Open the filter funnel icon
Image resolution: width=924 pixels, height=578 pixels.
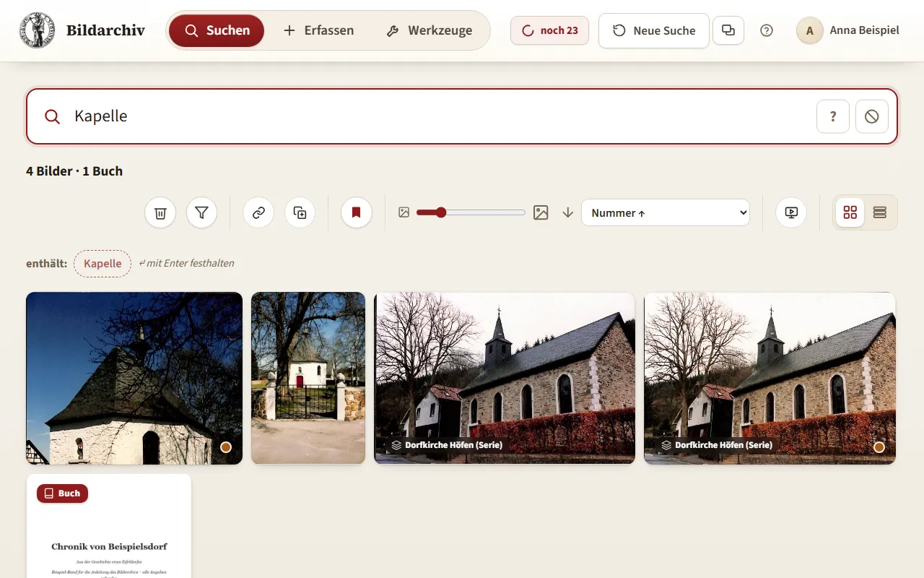pyautogui.click(x=202, y=212)
